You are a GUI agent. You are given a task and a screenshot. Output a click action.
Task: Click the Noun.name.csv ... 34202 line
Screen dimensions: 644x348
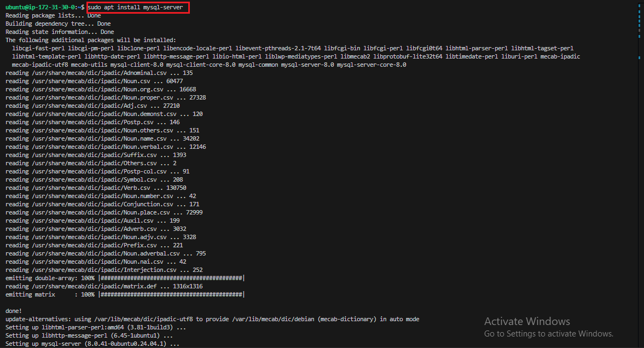102,139
